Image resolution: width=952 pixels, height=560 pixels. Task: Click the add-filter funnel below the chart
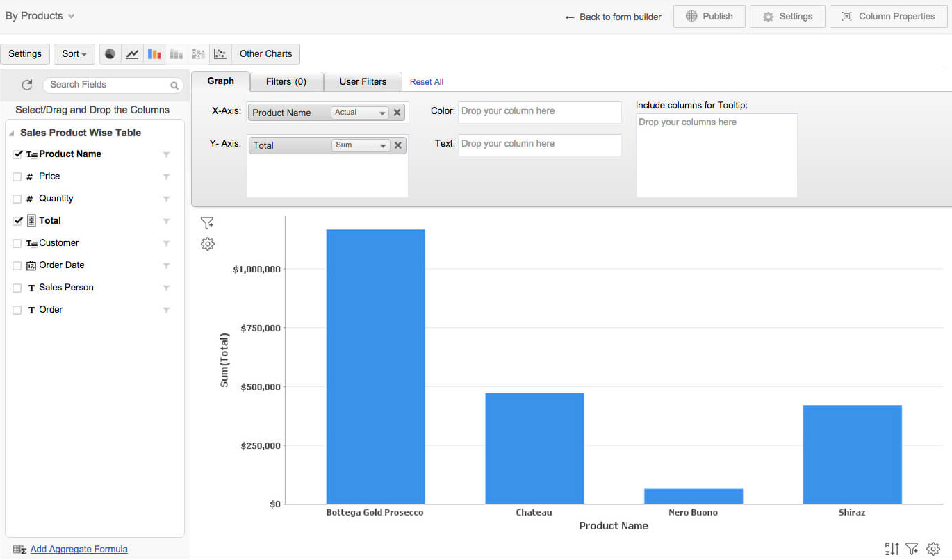(x=912, y=549)
